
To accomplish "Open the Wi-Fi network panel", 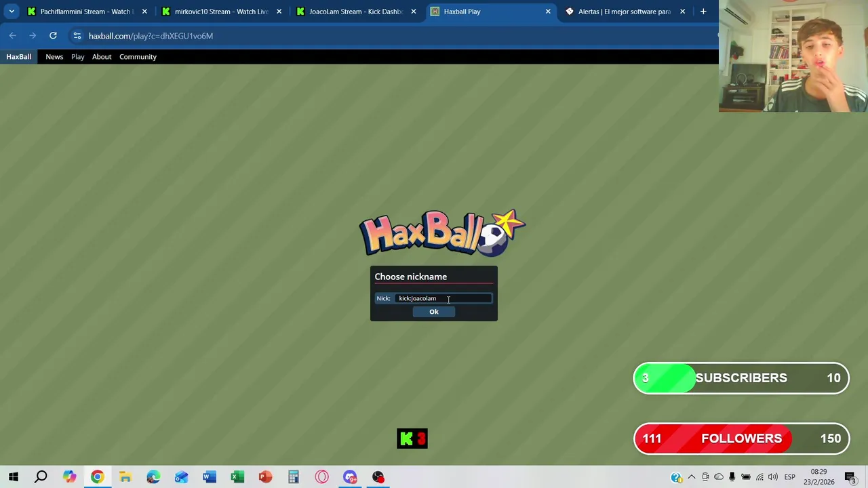I will 759,477.
